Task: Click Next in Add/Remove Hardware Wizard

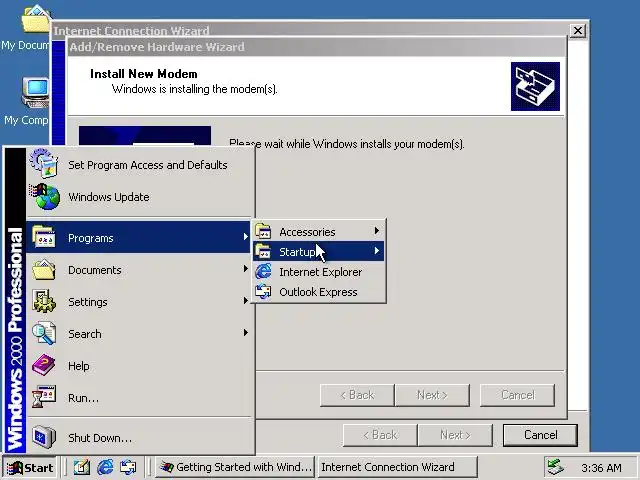Action: point(432,395)
